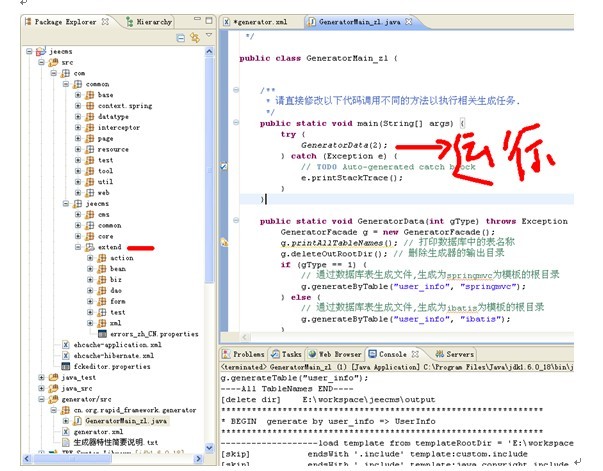The height and width of the screenshot is (471, 603).
Task: Click Collapse All icon in Package Explorer
Action: tap(180, 38)
